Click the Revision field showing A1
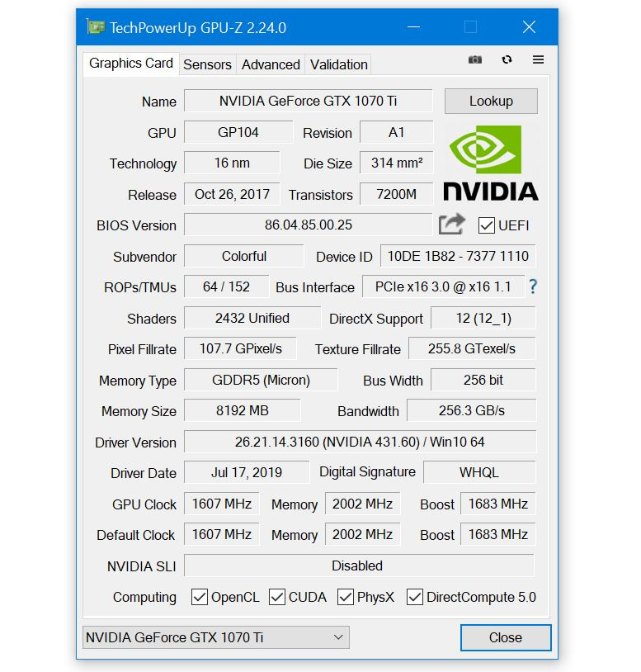 tap(397, 132)
